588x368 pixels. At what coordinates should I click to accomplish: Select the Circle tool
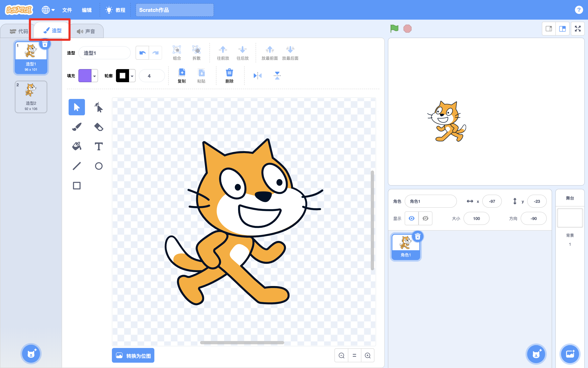98,166
